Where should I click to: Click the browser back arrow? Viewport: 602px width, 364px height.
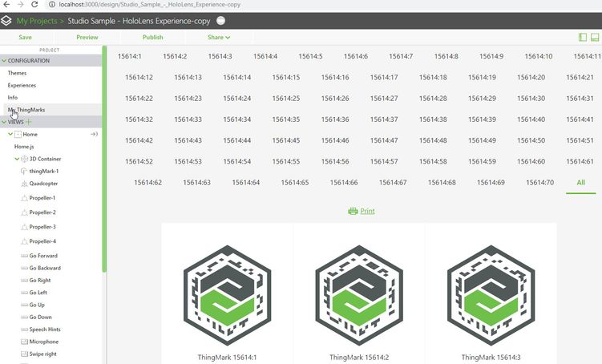point(6,5)
